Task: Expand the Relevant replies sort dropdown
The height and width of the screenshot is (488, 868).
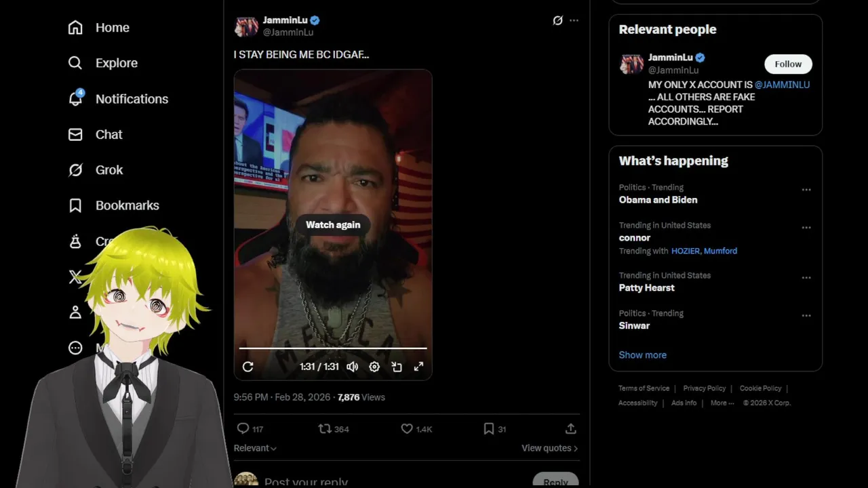Action: pos(255,448)
